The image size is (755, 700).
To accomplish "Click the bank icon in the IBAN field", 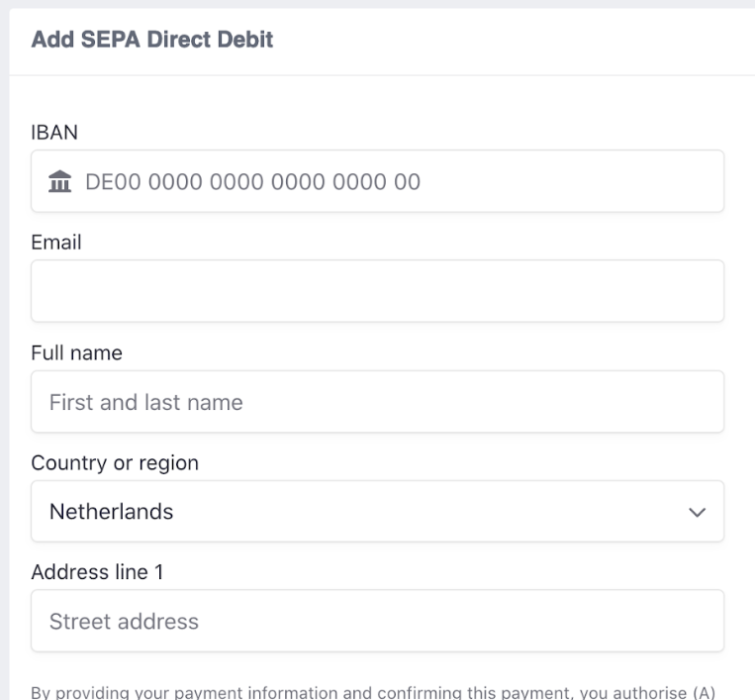I will pyautogui.click(x=60, y=182).
